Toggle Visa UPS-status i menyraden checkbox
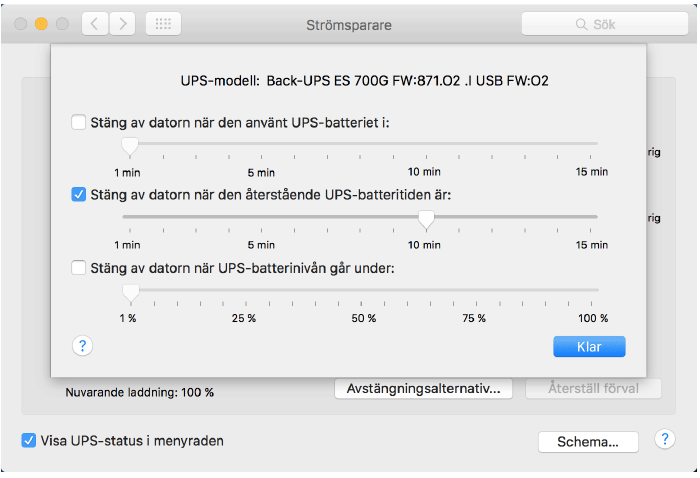 click(30, 440)
